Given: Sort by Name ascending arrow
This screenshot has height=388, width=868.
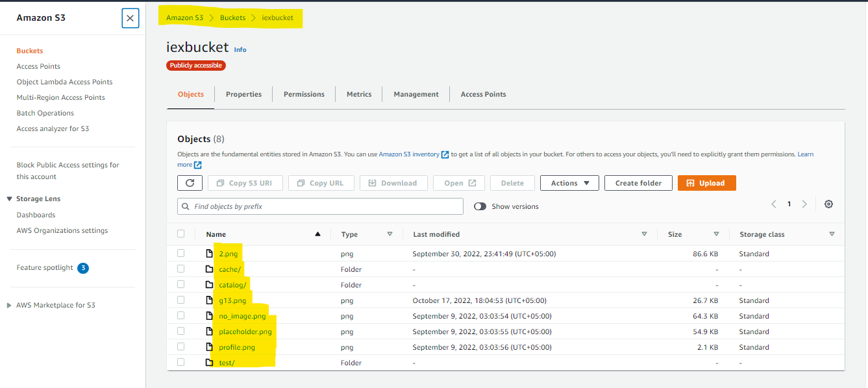Looking at the screenshot, I should pos(317,234).
